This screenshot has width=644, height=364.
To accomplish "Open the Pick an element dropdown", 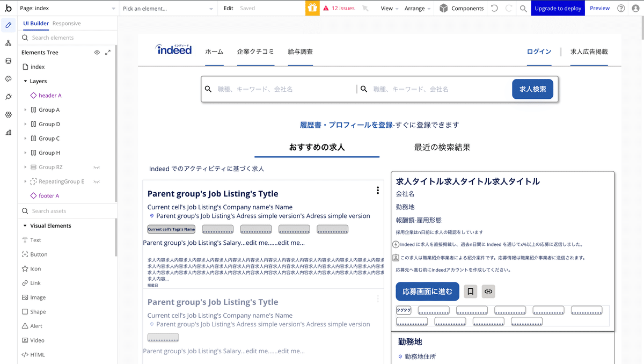I will 168,8.
